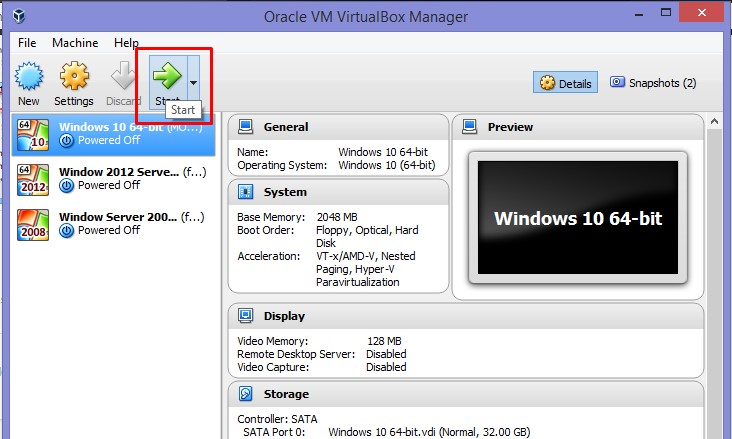Viewport: 732px width, 439px height.
Task: Click the details pane vertical scrollbar
Action: coord(714,270)
